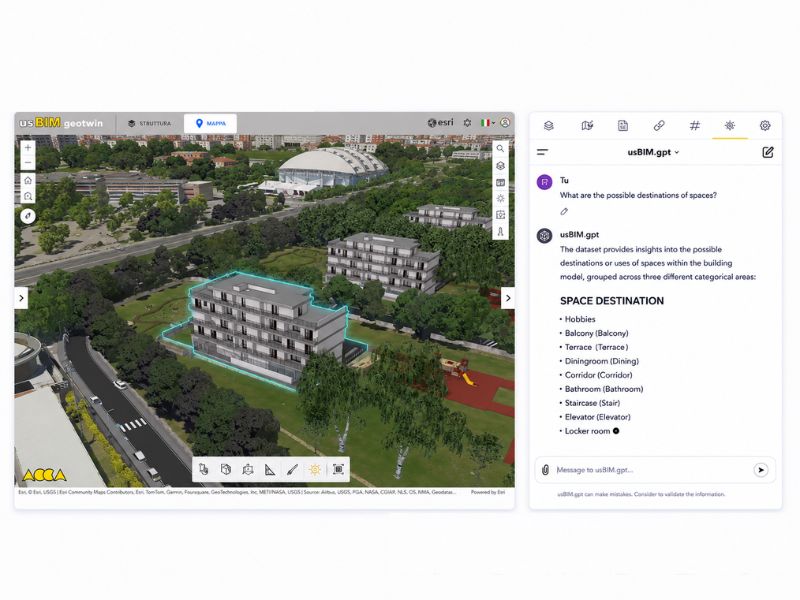Open side panel settings gear tab
The width and height of the screenshot is (800, 600).
point(765,126)
